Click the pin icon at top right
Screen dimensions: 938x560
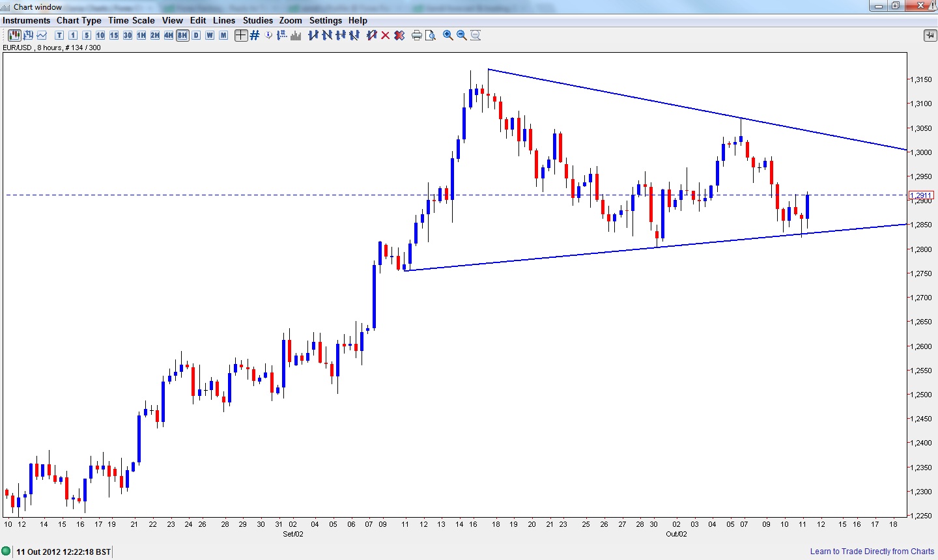(930, 35)
